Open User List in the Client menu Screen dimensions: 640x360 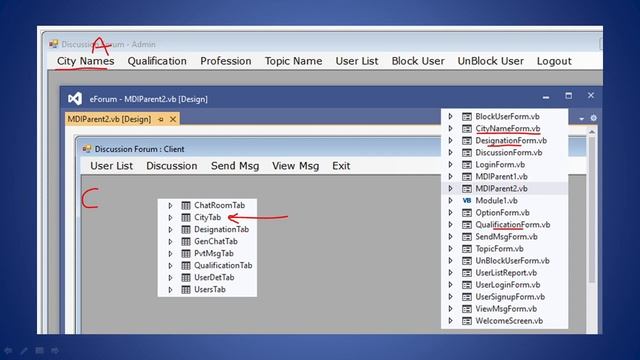tap(111, 166)
